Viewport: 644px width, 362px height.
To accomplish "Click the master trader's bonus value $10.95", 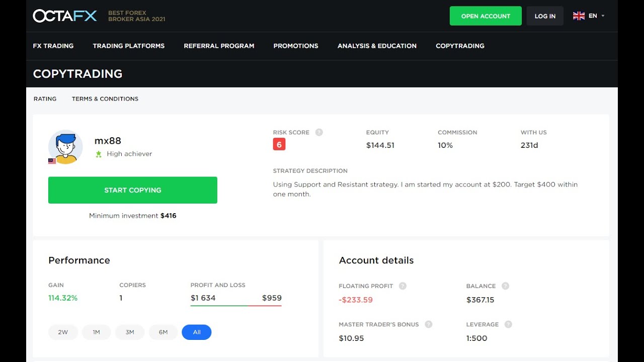I will tap(351, 338).
